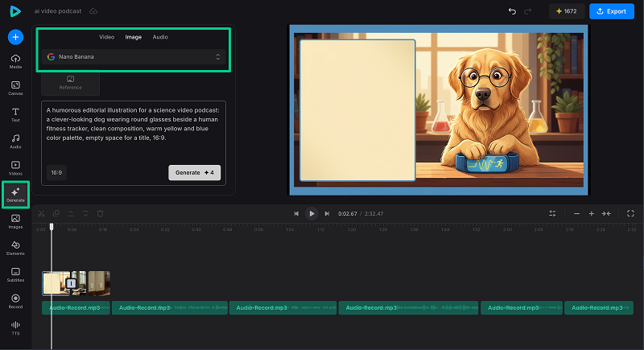The image size is (644, 350).
Task: Click the trash delete icon in the timeline toolbar
Action: pos(100,213)
